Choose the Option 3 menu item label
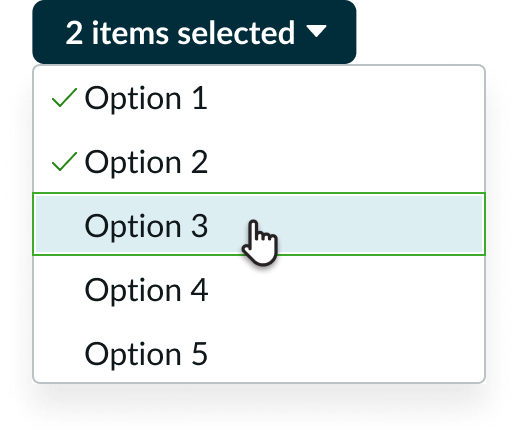Viewport: 518px width, 440px height. 146,226
